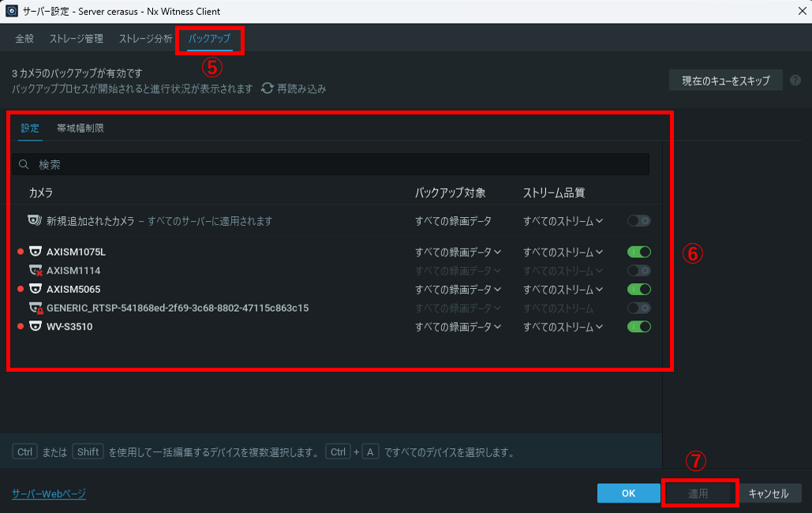This screenshot has height=513, width=812.
Task: Close the server settings dialog window
Action: [803, 11]
